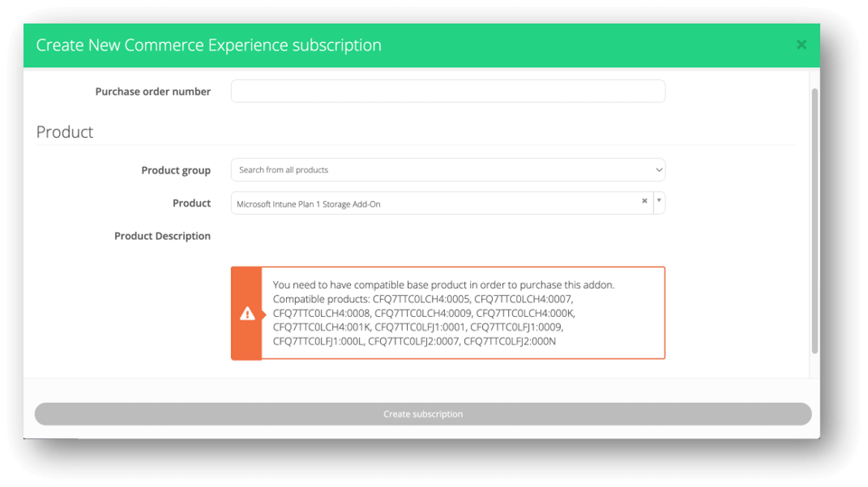Click the Create subscription button

coord(423,414)
